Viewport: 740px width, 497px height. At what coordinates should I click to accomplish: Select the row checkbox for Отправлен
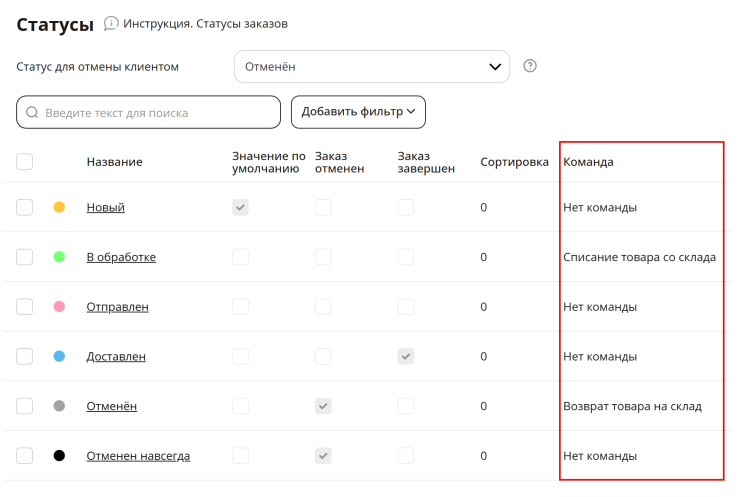25,307
